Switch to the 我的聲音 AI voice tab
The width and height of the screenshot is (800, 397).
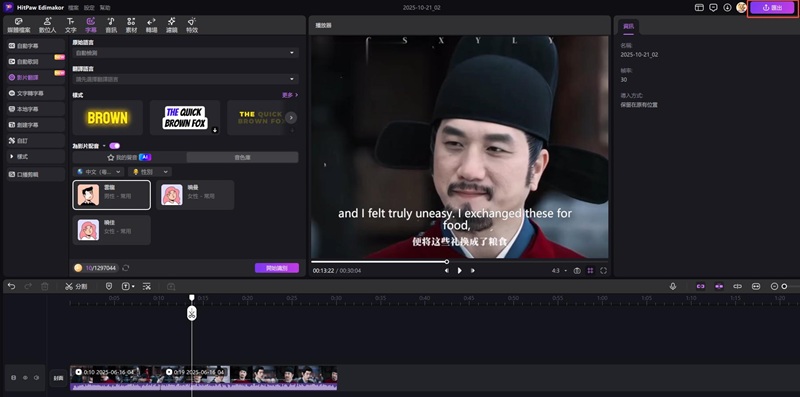[x=129, y=158]
